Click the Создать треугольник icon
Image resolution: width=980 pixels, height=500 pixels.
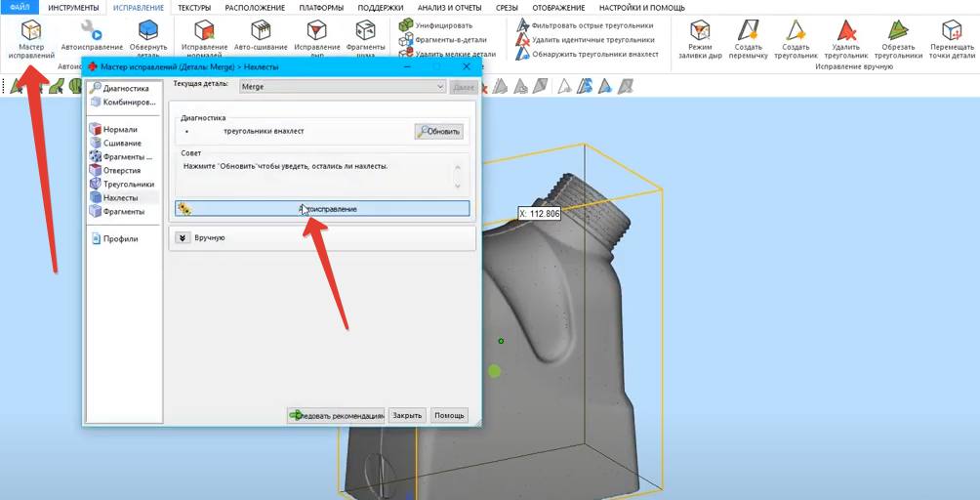796,37
